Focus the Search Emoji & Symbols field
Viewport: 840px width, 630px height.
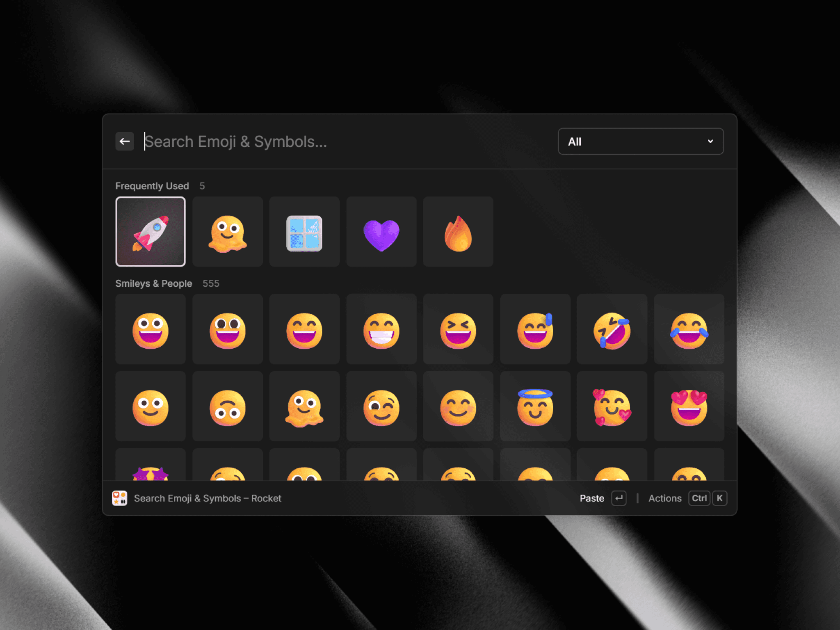345,142
